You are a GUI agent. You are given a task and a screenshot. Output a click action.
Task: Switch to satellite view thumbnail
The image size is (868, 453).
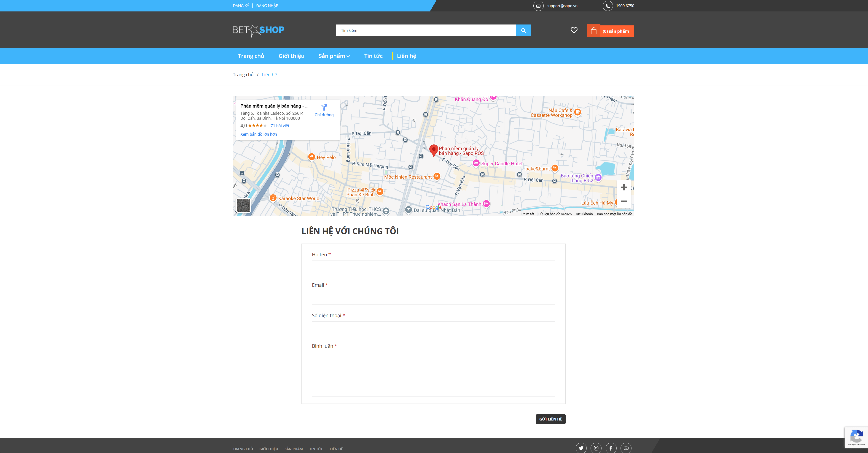(243, 205)
